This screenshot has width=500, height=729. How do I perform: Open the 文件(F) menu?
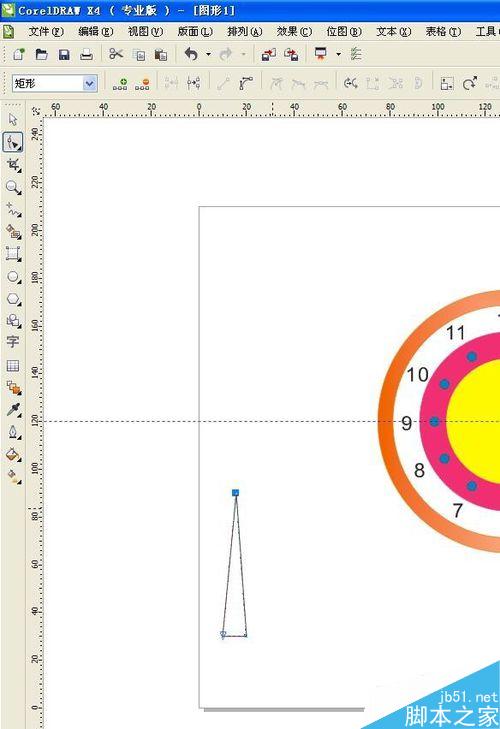(x=46, y=32)
